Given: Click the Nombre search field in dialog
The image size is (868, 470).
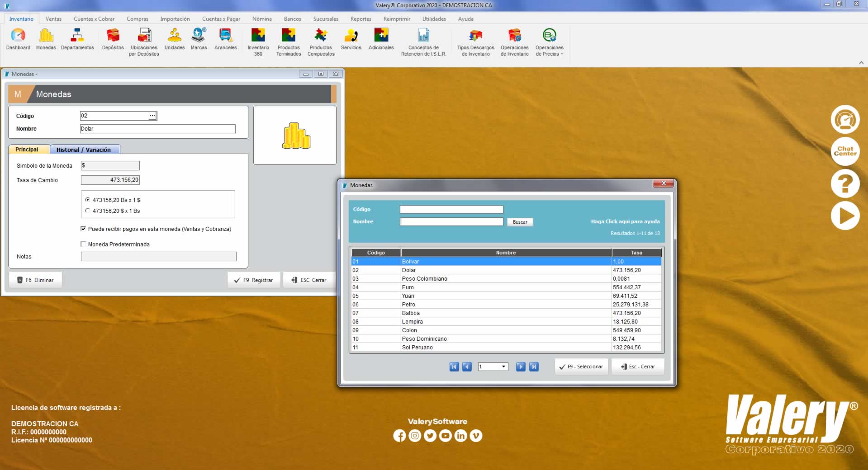Looking at the screenshot, I should pyautogui.click(x=451, y=221).
